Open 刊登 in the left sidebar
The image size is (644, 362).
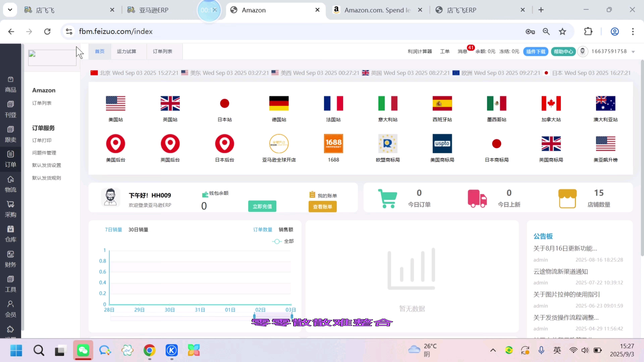[11, 109]
